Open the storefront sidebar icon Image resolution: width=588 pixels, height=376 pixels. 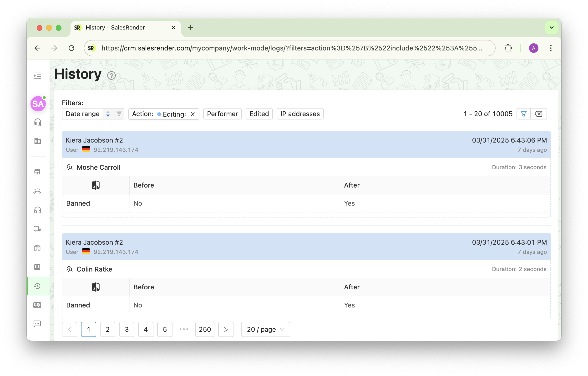(37, 172)
